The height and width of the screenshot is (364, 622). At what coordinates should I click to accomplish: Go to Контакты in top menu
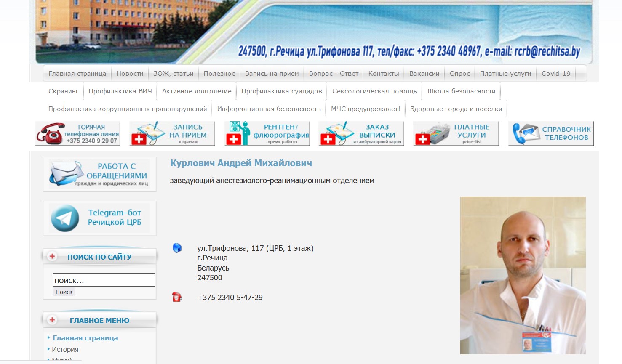[x=383, y=74]
